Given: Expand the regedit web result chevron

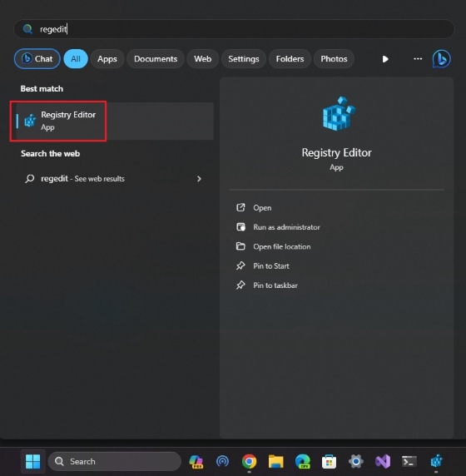Looking at the screenshot, I should click(x=199, y=179).
